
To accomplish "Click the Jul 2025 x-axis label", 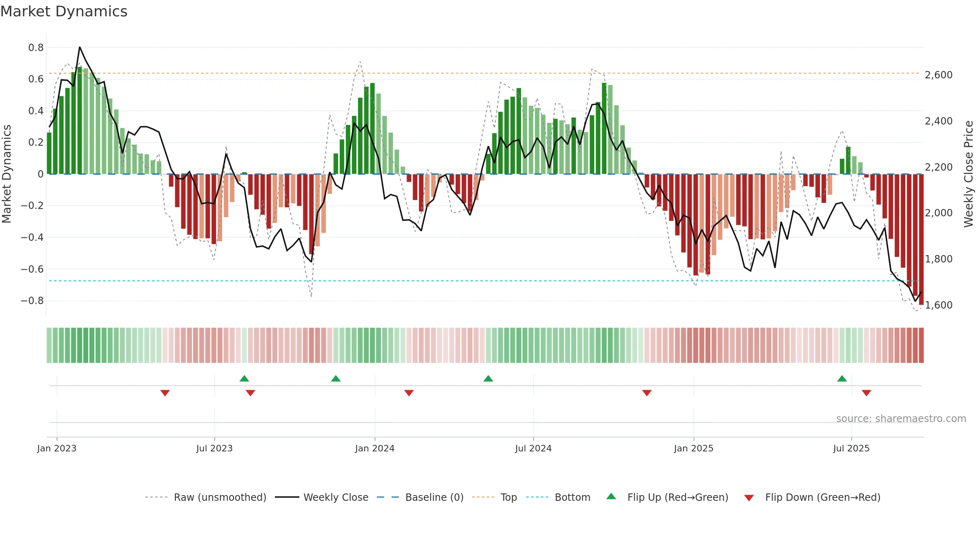I will tap(851, 448).
